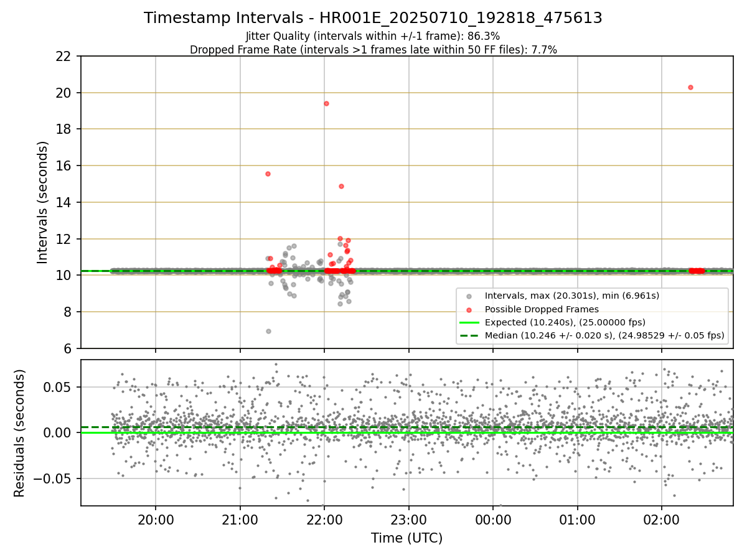Click the gray dot marker in the legend
Image resolution: width=747 pixels, height=560 pixels.
click(x=468, y=296)
